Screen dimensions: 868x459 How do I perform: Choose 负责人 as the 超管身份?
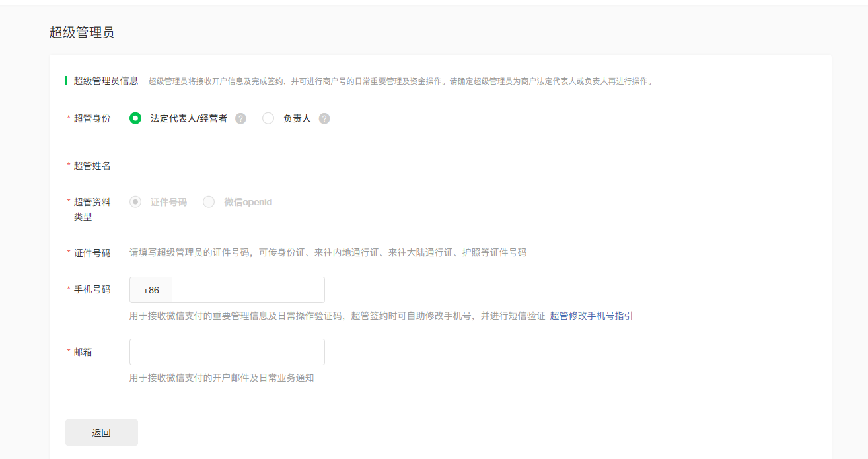pos(268,118)
